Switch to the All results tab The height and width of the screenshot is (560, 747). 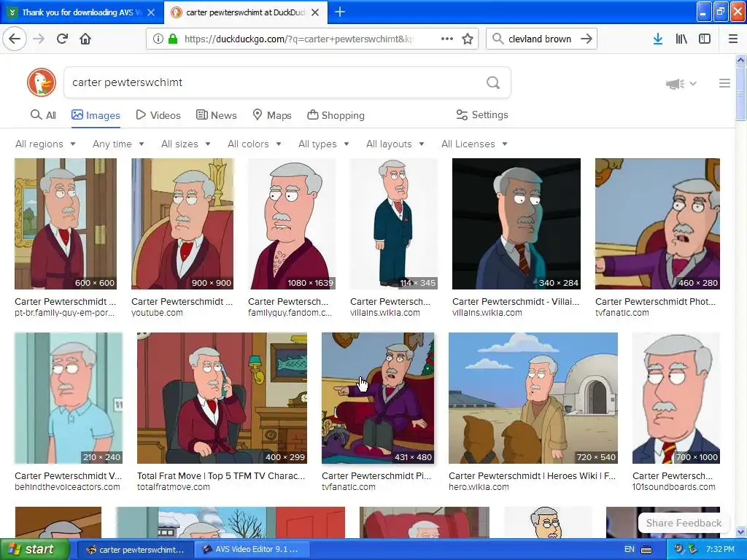pyautogui.click(x=43, y=115)
